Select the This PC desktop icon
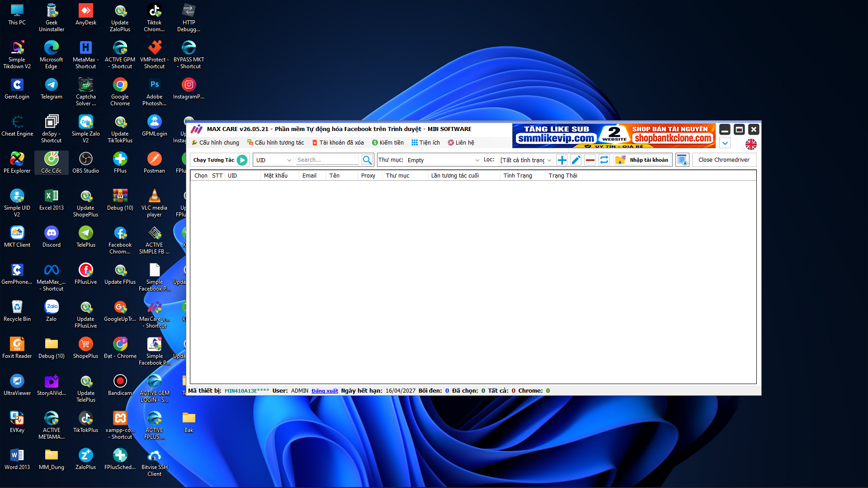868x488 pixels. [17, 14]
